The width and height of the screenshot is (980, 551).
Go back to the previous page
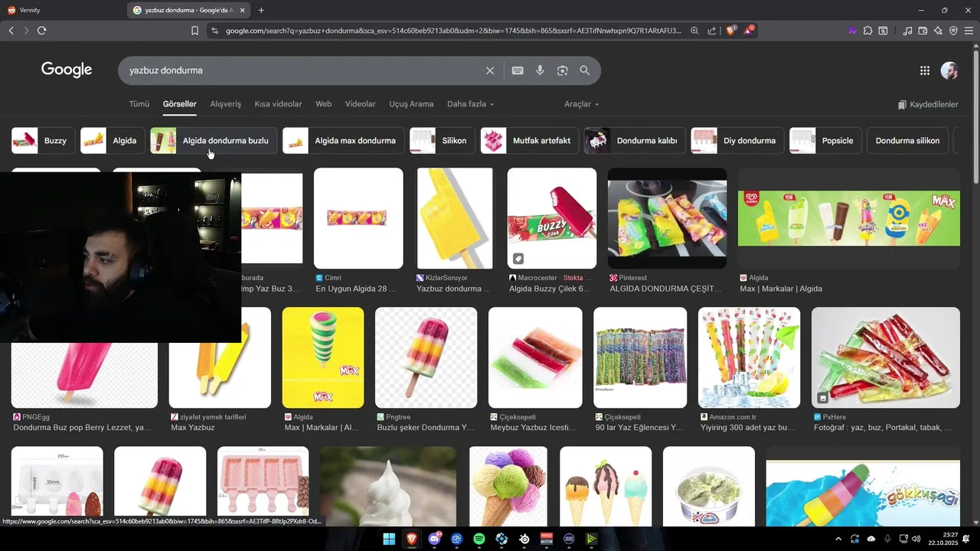pyautogui.click(x=11, y=31)
